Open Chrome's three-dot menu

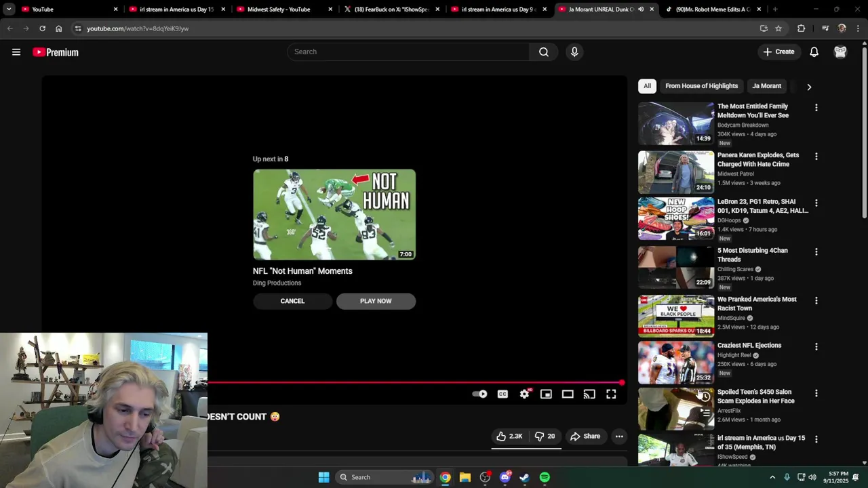859,28
